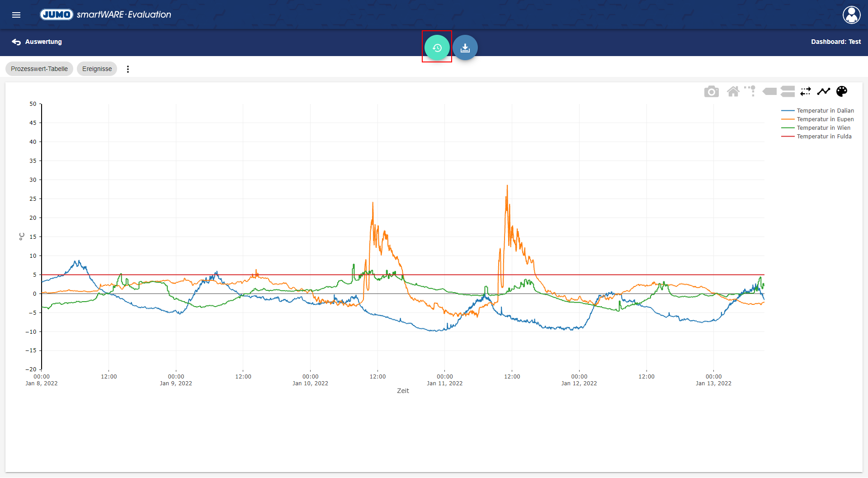Toggle Temperatur in Dalian series visibility

(x=825, y=111)
